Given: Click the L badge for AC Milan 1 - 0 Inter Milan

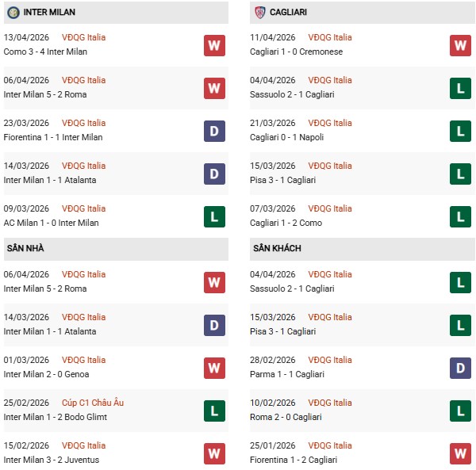Looking at the screenshot, I should pos(214,216).
